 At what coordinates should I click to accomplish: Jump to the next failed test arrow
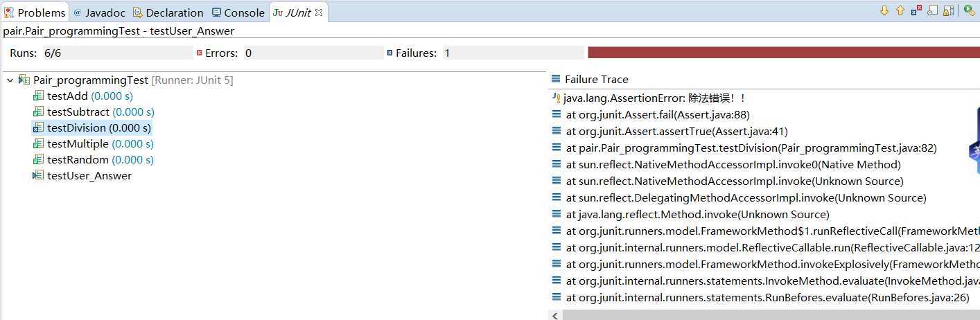[x=884, y=11]
